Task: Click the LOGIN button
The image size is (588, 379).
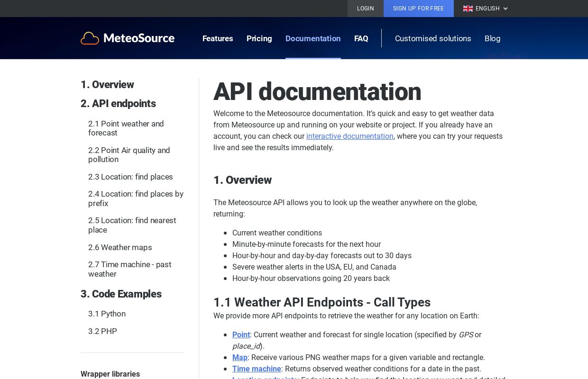Action: click(366, 9)
